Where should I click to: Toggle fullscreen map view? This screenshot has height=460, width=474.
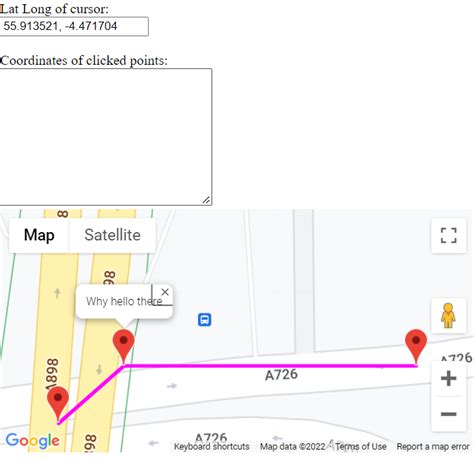click(448, 235)
